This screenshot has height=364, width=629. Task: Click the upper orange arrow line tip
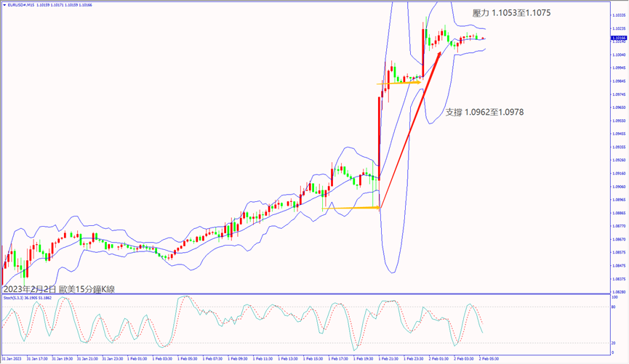pos(420,82)
